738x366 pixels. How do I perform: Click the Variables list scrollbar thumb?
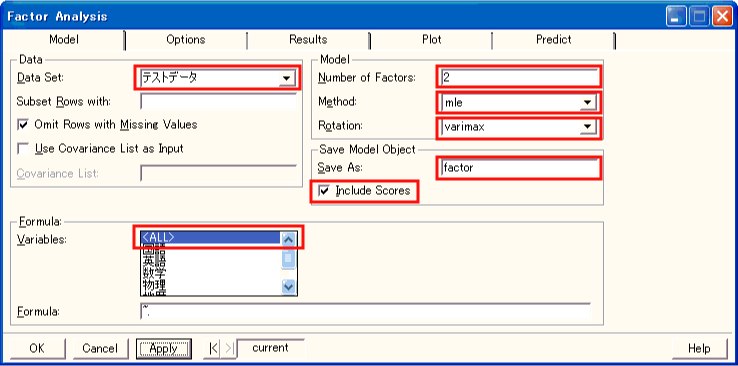pyautogui.click(x=289, y=258)
